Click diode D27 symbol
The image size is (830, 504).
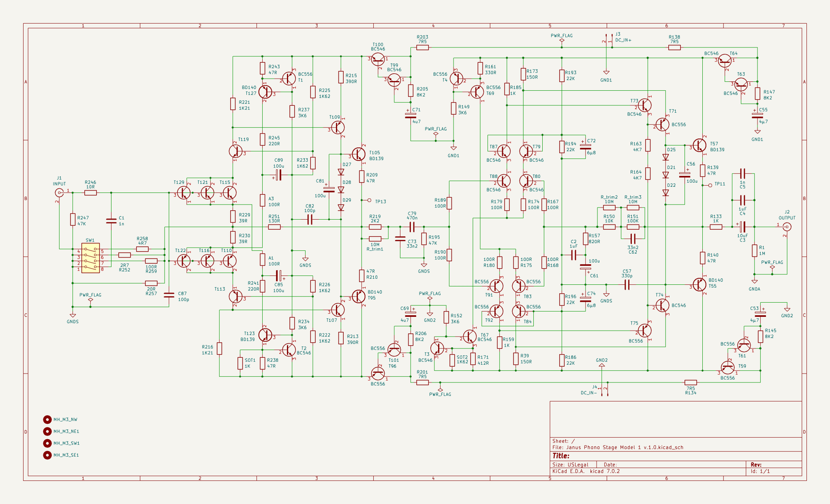341,172
